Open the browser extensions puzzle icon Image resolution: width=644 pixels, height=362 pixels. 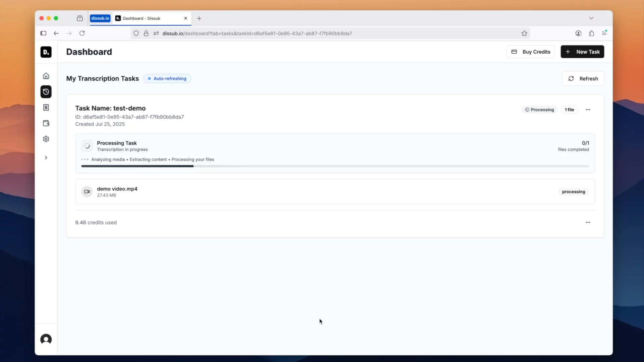tap(591, 33)
